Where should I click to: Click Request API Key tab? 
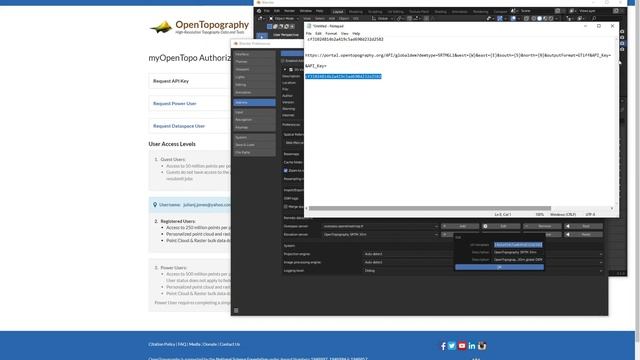pos(171,81)
